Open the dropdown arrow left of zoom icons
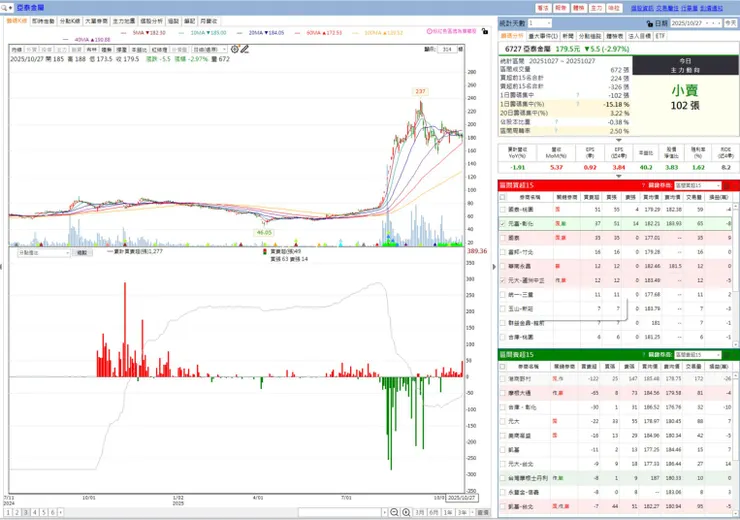Screen dimensions: 740x520 [x=385, y=512]
